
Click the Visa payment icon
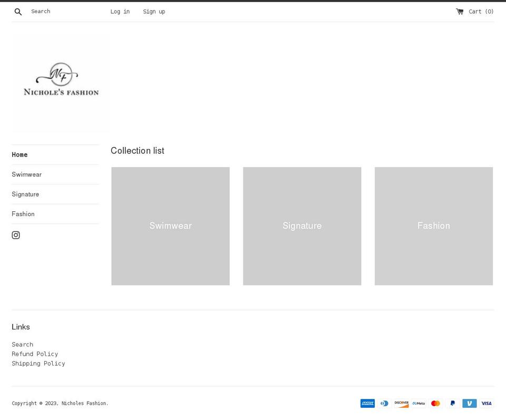pyautogui.click(x=485, y=403)
